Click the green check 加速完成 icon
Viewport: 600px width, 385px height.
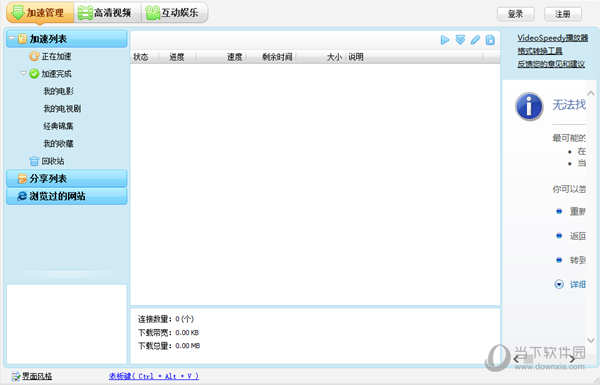(34, 73)
